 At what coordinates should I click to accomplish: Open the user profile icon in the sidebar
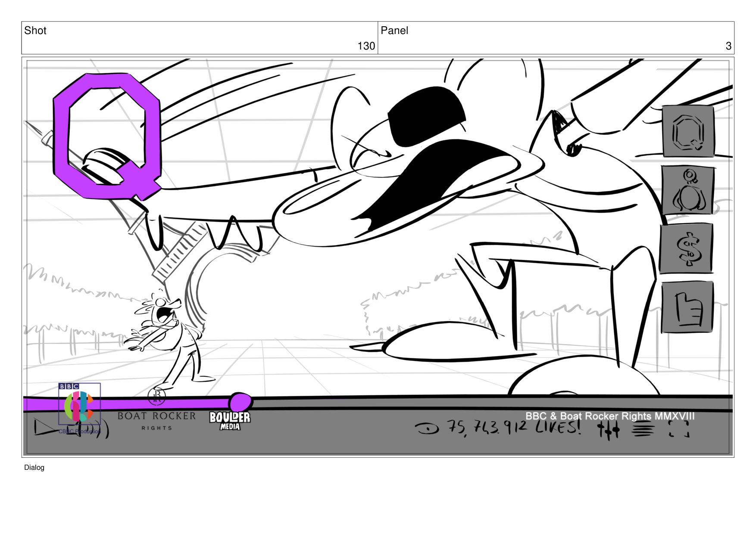(x=688, y=191)
